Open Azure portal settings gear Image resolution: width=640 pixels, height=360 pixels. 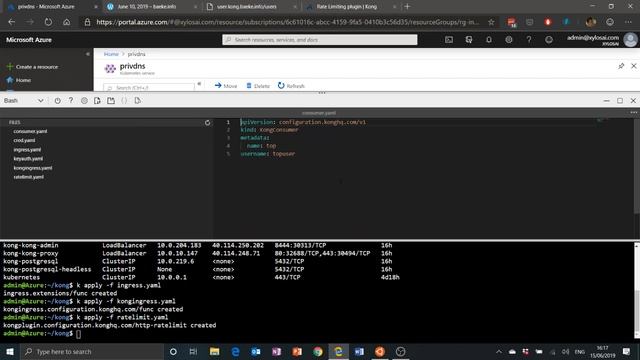[509, 40]
